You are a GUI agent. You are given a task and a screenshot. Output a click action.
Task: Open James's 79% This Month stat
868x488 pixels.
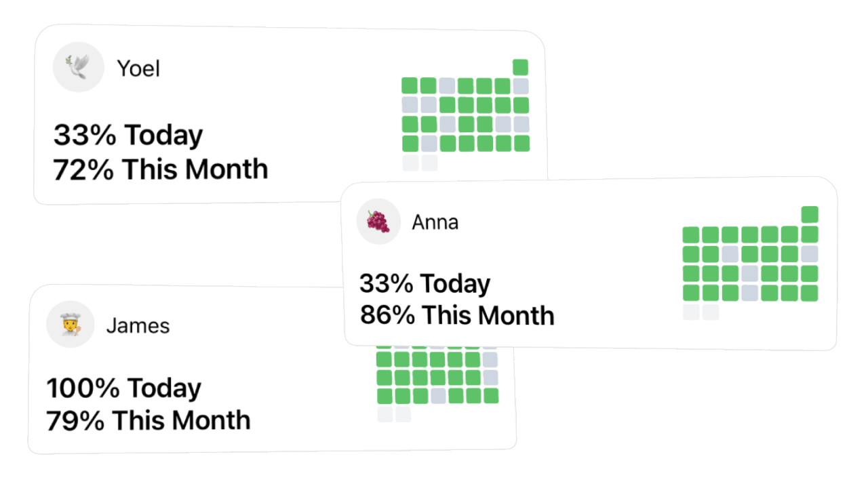click(x=149, y=420)
